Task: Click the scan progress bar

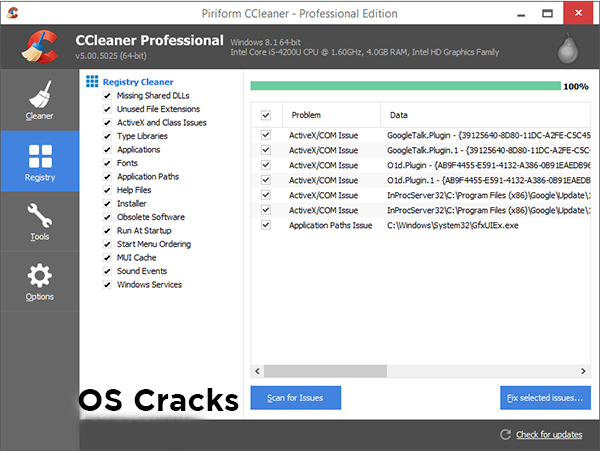Action: [406, 86]
